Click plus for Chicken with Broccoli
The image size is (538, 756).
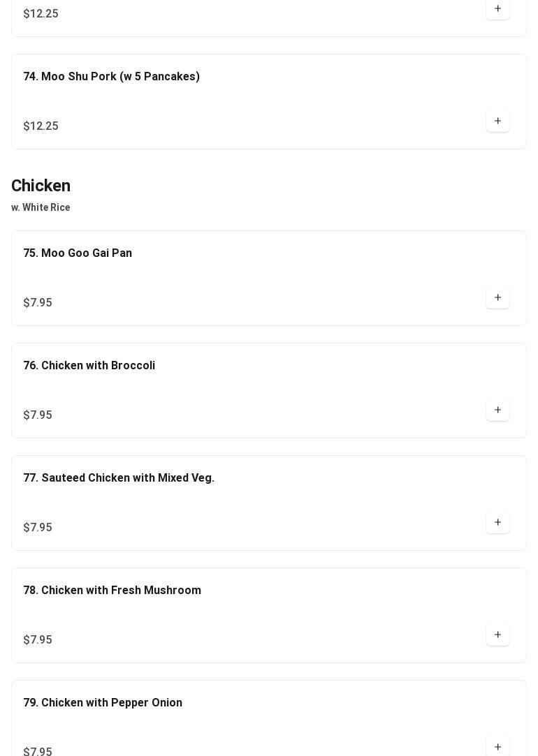point(497,410)
